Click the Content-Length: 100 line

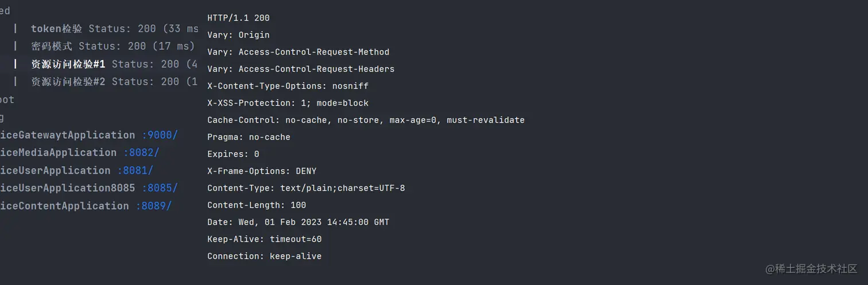point(257,205)
